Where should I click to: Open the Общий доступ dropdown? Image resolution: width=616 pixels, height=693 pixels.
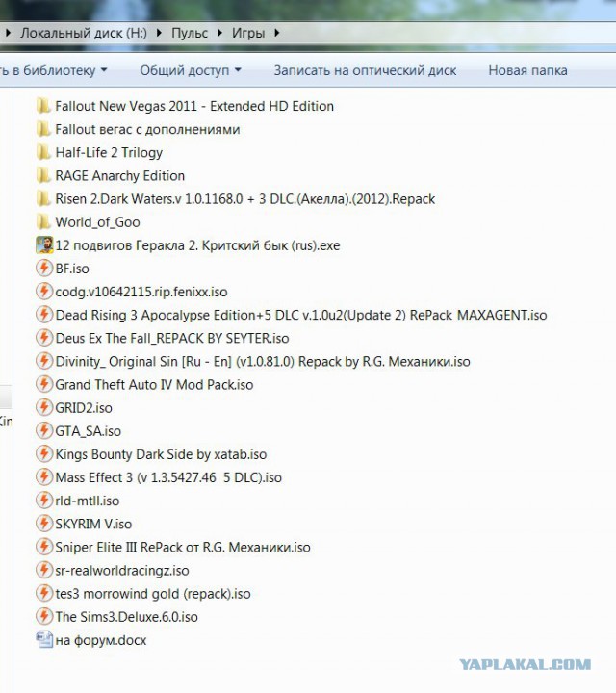click(x=191, y=70)
